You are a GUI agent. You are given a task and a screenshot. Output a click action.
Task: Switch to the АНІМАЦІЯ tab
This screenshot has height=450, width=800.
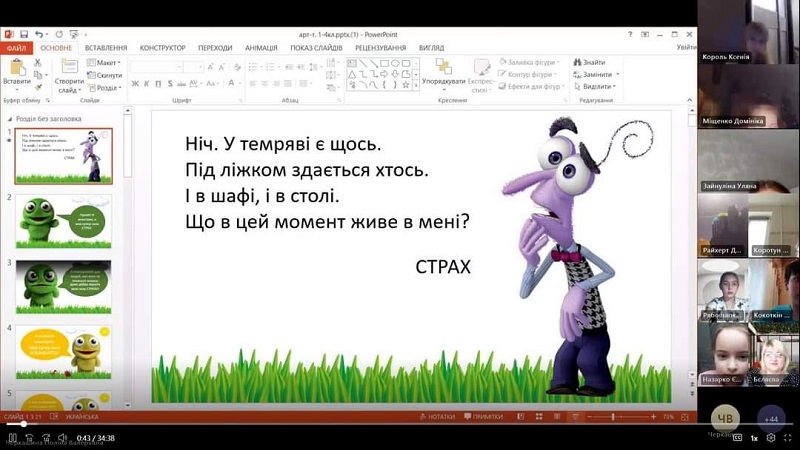point(261,48)
